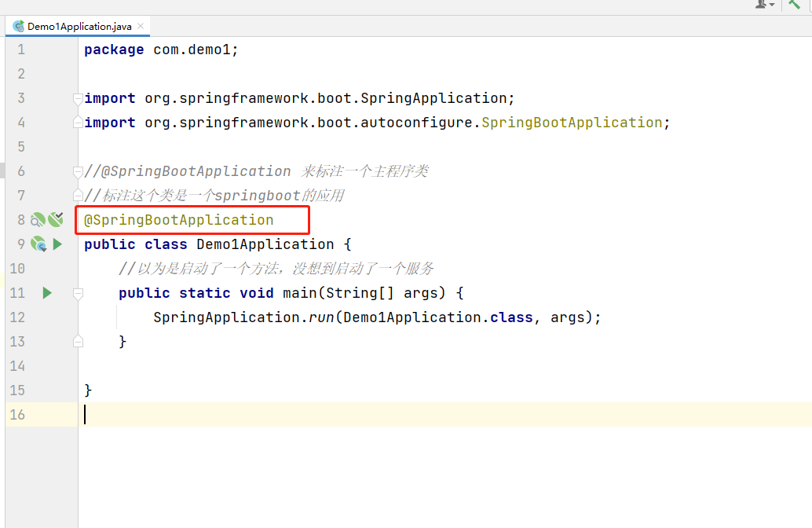Click 'com.demo1' package name
812x528 pixels.
tap(192, 49)
